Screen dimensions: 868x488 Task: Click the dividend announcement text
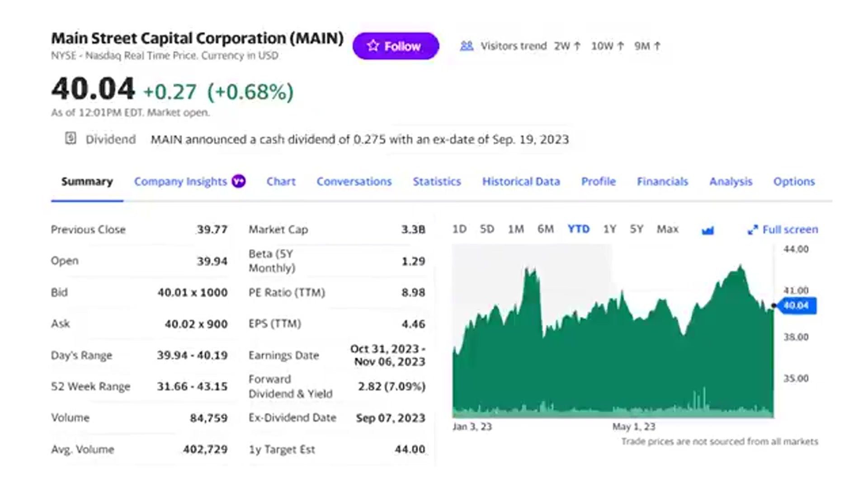click(360, 139)
